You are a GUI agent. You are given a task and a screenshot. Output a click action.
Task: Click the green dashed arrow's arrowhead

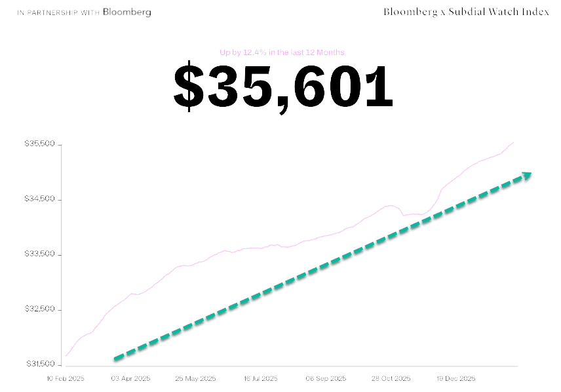pos(526,174)
